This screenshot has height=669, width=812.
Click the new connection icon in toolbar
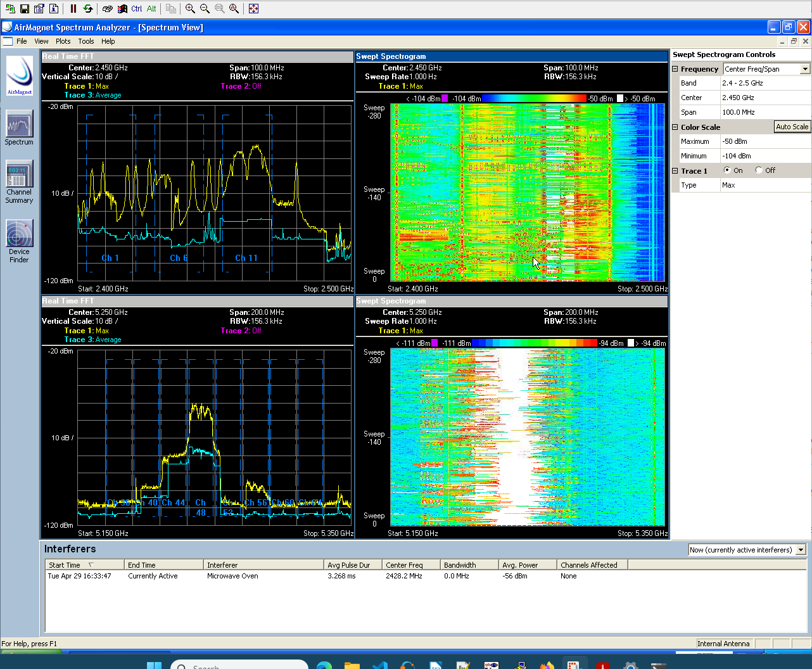[10, 9]
